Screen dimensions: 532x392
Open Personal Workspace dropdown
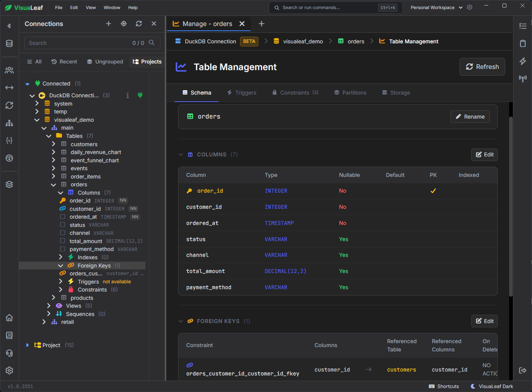[x=437, y=7]
